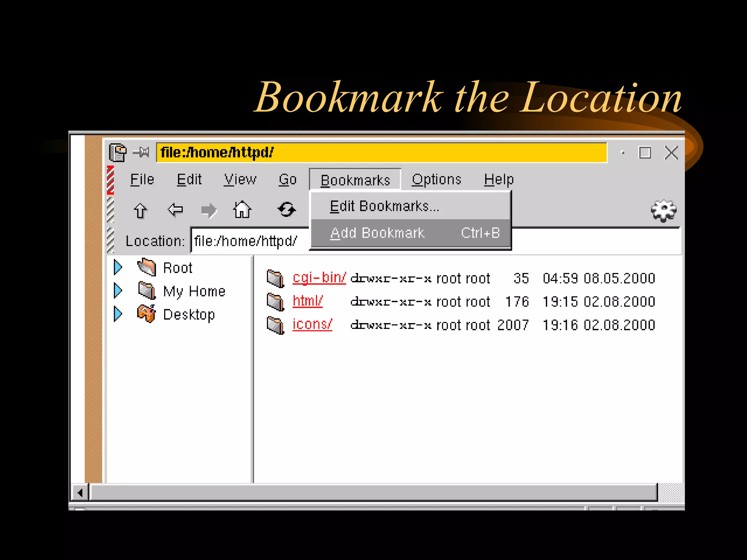Click the grey striped toolbar handle

pos(110,210)
